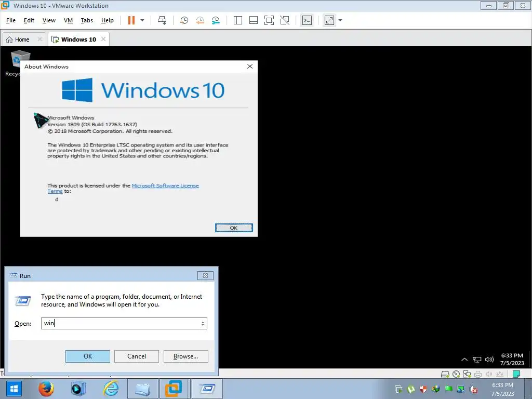Click the Show desktop strip on host taskbar

tap(529, 389)
